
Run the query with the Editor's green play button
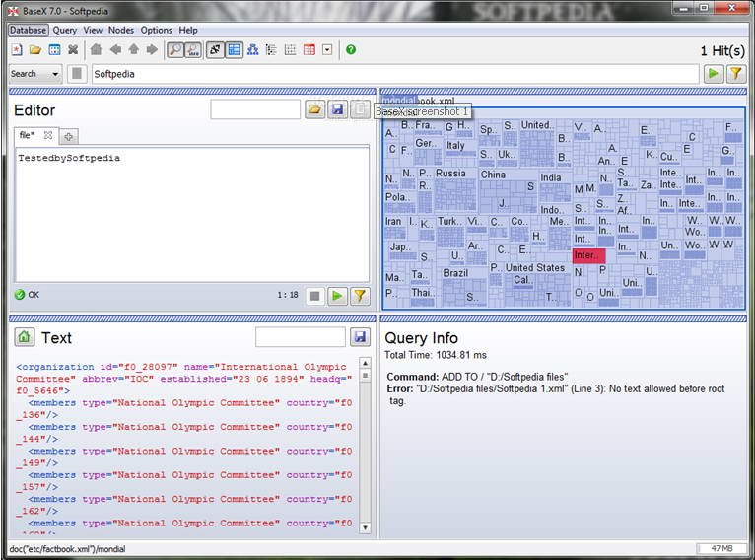[x=338, y=295]
